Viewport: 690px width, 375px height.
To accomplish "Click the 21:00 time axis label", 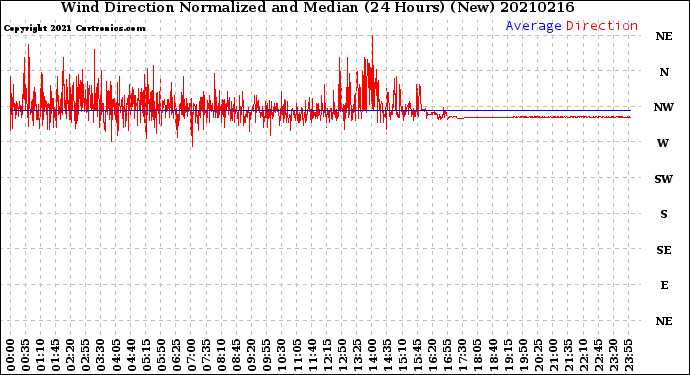I will (553, 355).
